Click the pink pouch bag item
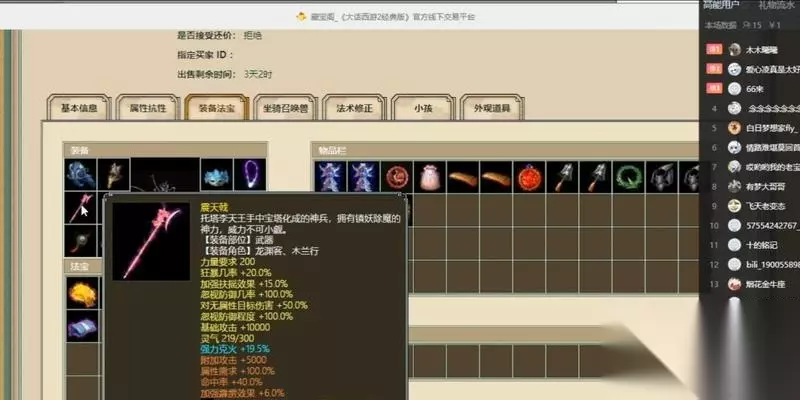Viewport: 800px width, 400px height. click(x=430, y=177)
